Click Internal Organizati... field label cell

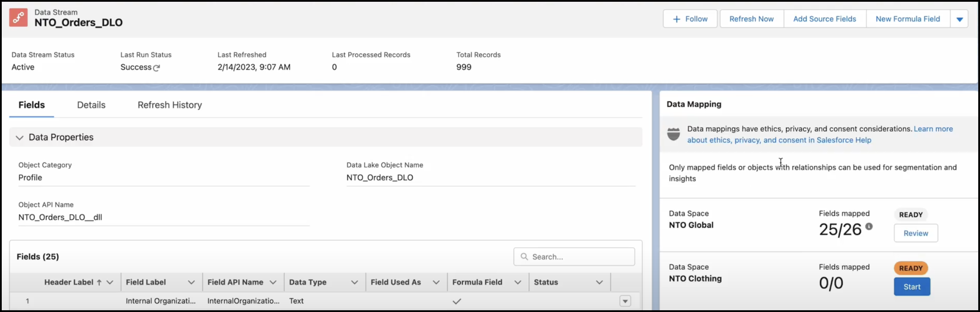161,301
